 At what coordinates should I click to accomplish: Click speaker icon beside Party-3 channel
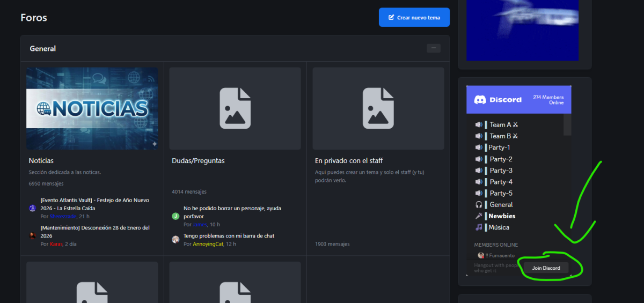(x=479, y=171)
